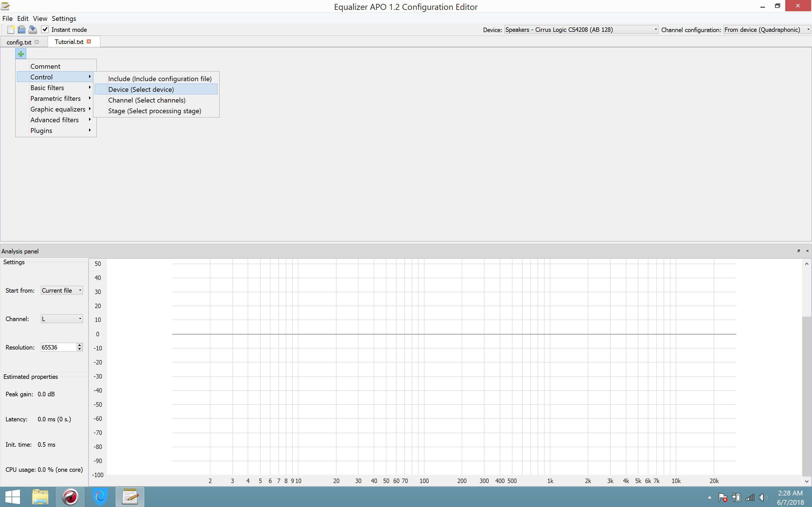812x507 pixels.
Task: Close the Tutorial.txt tab with its red X
Action: (x=89, y=42)
